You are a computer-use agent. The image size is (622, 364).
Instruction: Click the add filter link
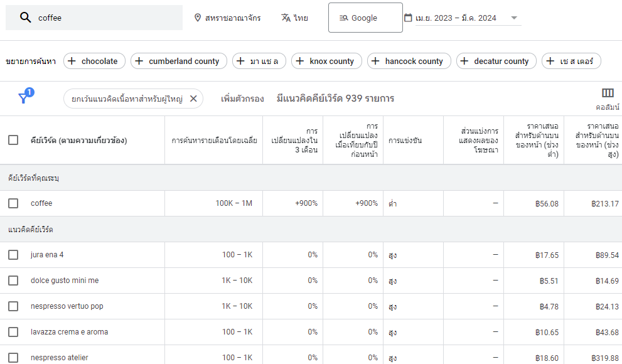(x=242, y=99)
